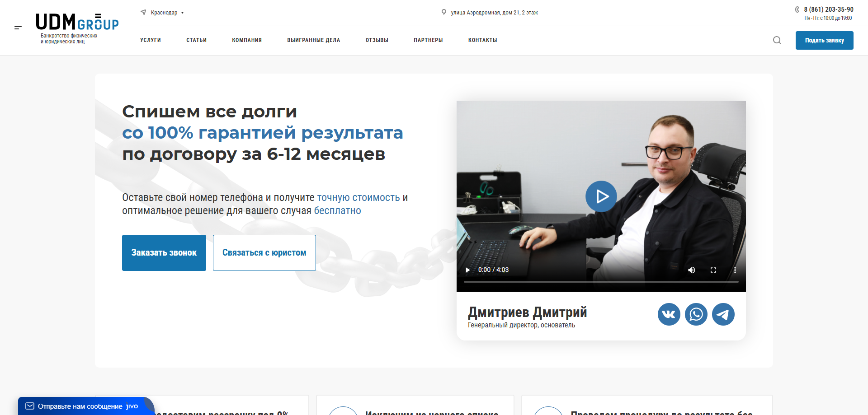Expand the Краснодар city dropdown
Image resolution: width=868 pixels, height=415 pixels.
click(167, 13)
